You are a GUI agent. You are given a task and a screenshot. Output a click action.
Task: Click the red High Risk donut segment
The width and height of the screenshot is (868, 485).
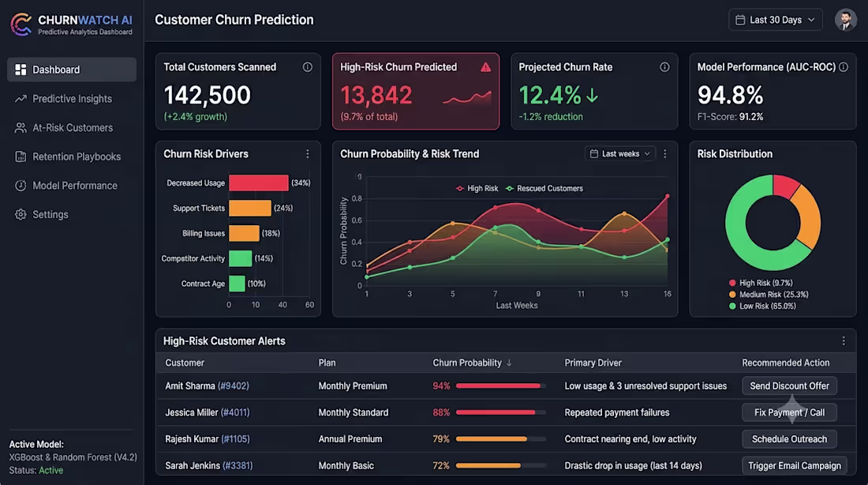[x=785, y=186]
